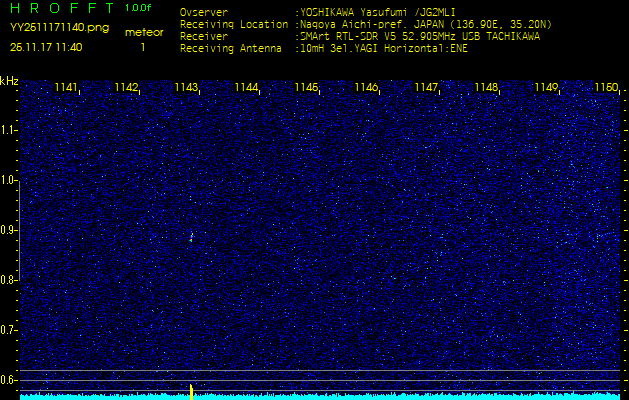Click the 1145 time marker

pyautogui.click(x=306, y=88)
